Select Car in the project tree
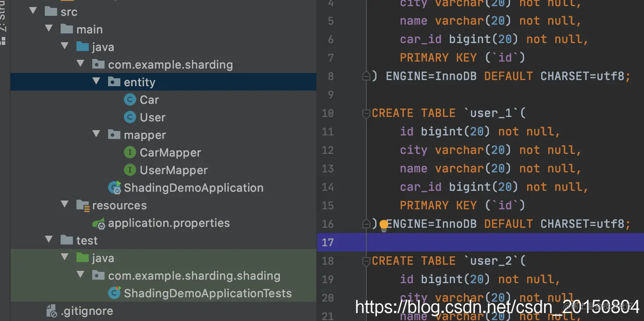The height and width of the screenshot is (321, 644). 149,100
